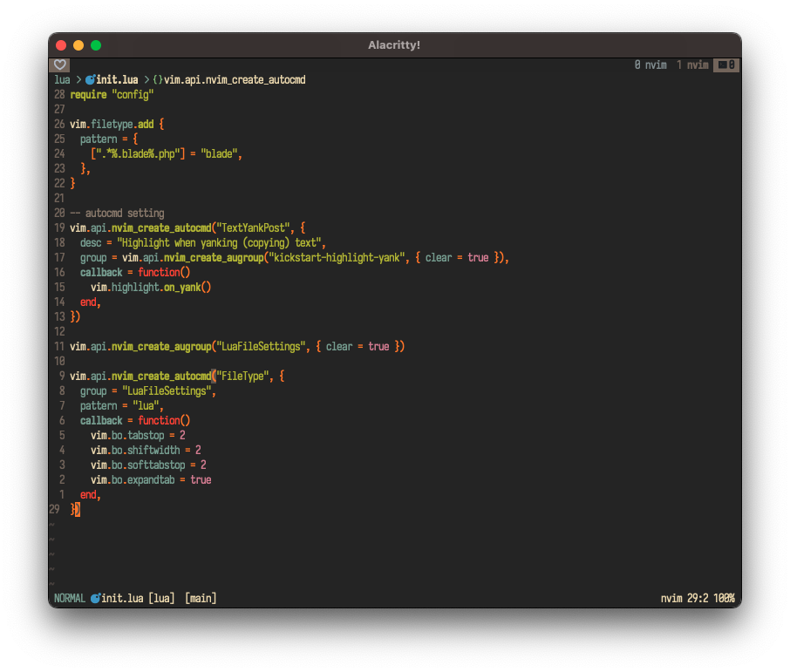Click the 100% scroll percentage
The image size is (790, 672).
pyautogui.click(x=724, y=599)
